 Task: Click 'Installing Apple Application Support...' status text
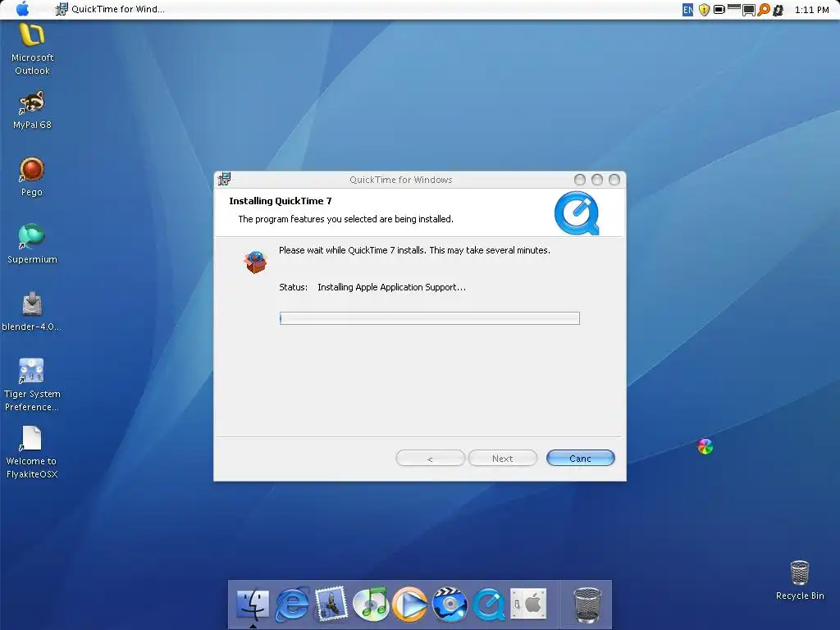[391, 287]
